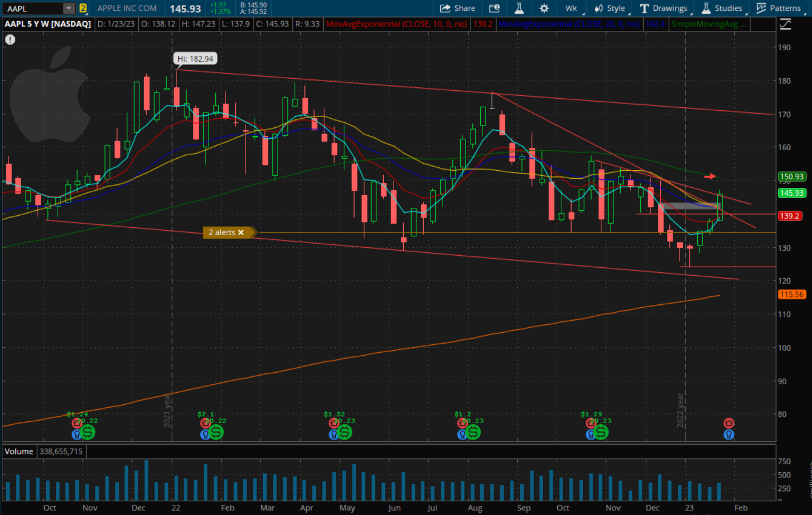Click the 115.56 orange price axis label
Viewport: 812px width, 515px height.
point(791,295)
